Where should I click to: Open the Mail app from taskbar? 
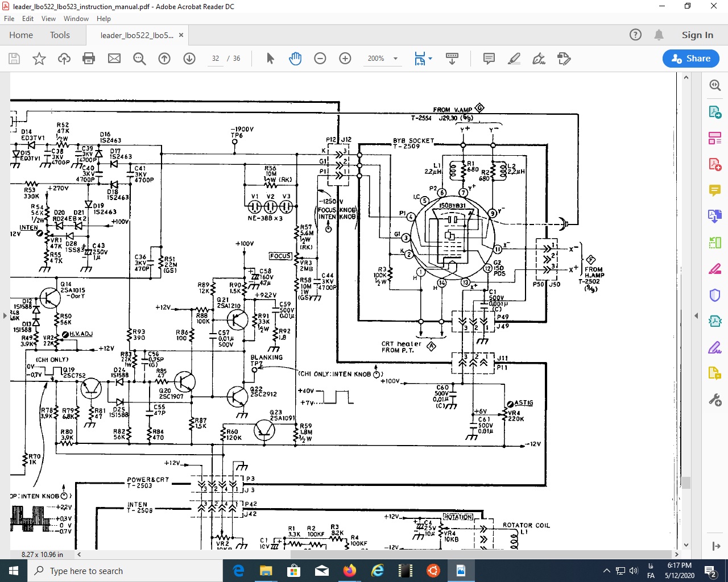pyautogui.click(x=322, y=571)
